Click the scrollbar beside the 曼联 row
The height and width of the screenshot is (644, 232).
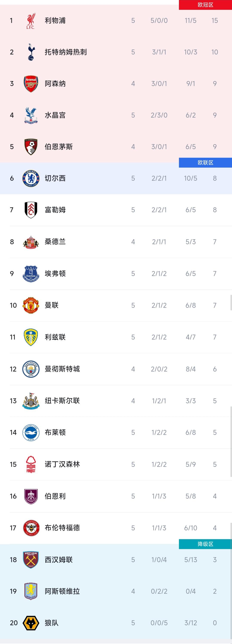coord(231,302)
